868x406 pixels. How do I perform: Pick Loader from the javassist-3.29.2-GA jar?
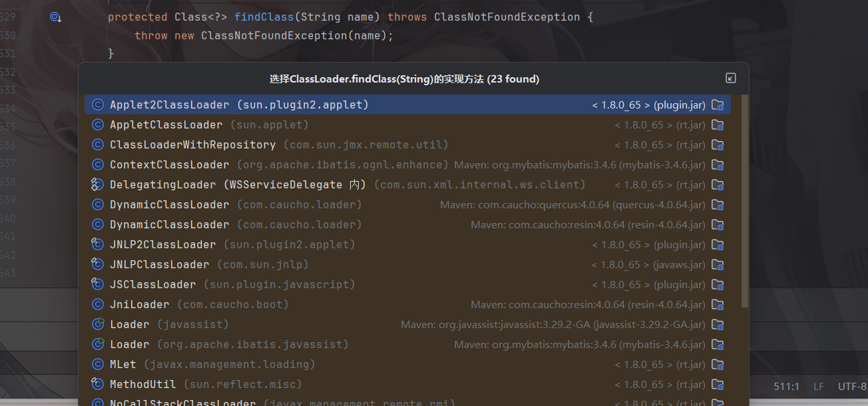[130, 324]
